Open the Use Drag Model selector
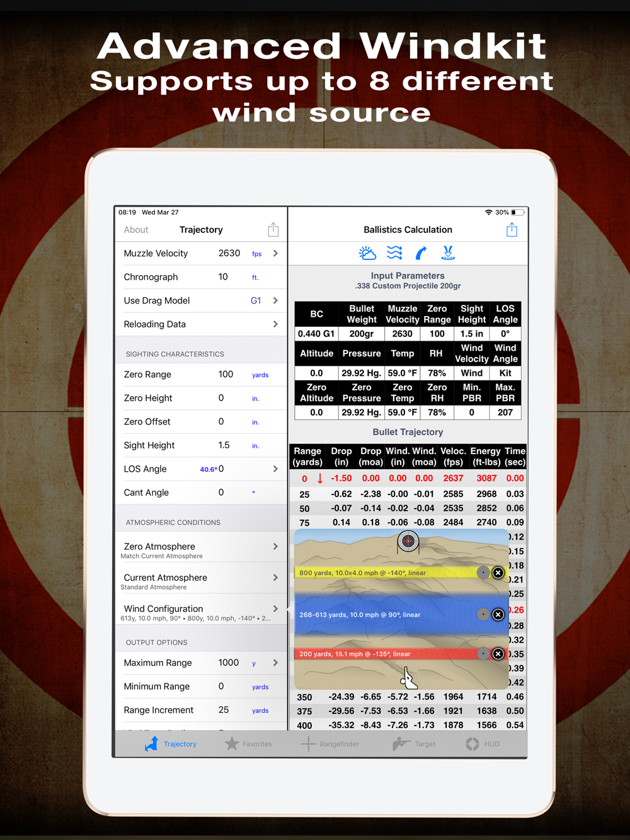This screenshot has width=630, height=840. (x=275, y=300)
